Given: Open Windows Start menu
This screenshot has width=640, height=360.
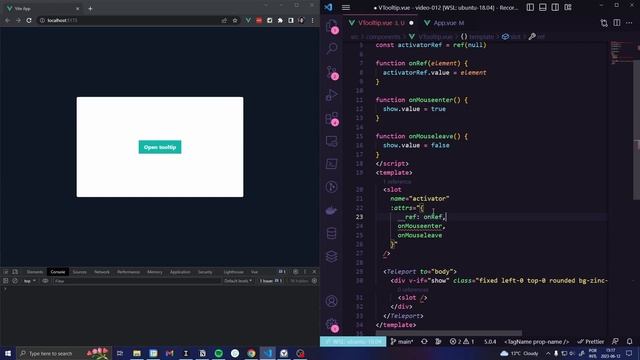Looking at the screenshot, I should [8, 353].
